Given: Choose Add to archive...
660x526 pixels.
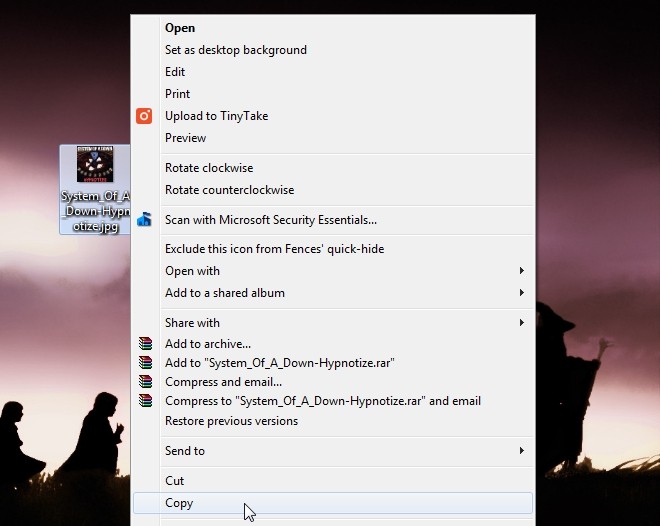Looking at the screenshot, I should (x=333, y=344).
